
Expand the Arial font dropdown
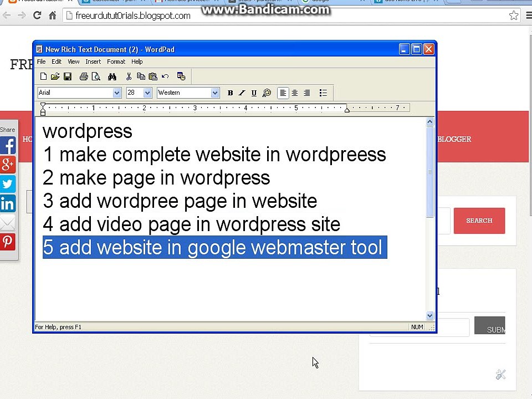pyautogui.click(x=117, y=93)
